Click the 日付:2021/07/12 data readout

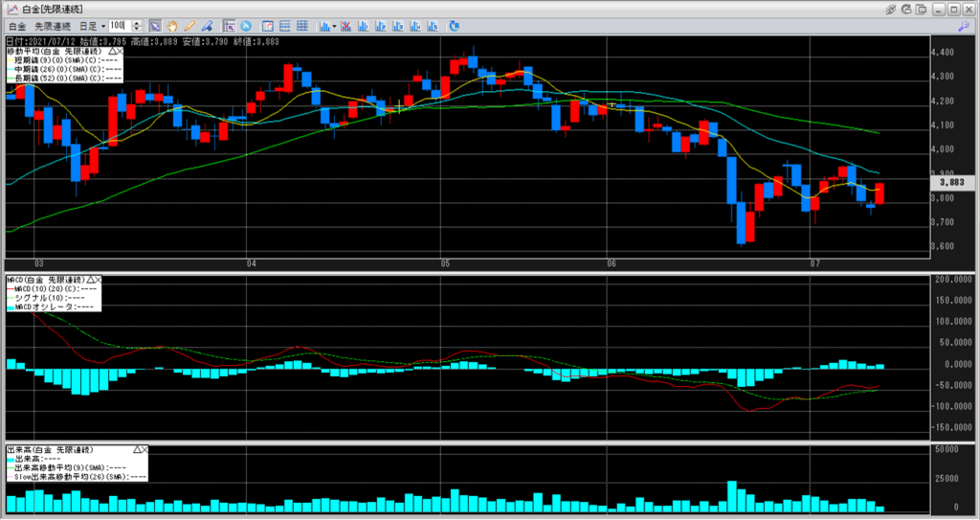(41, 41)
